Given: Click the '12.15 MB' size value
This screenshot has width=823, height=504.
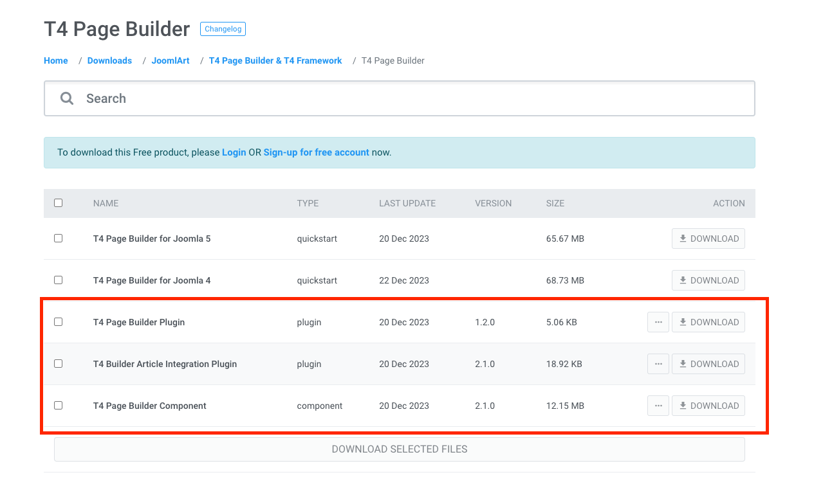Looking at the screenshot, I should [x=565, y=406].
